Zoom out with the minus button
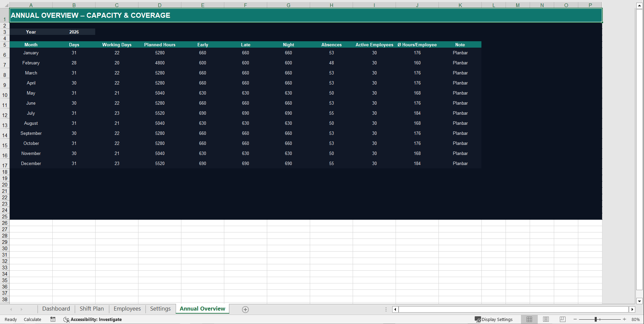This screenshot has width=644, height=324. [x=575, y=319]
